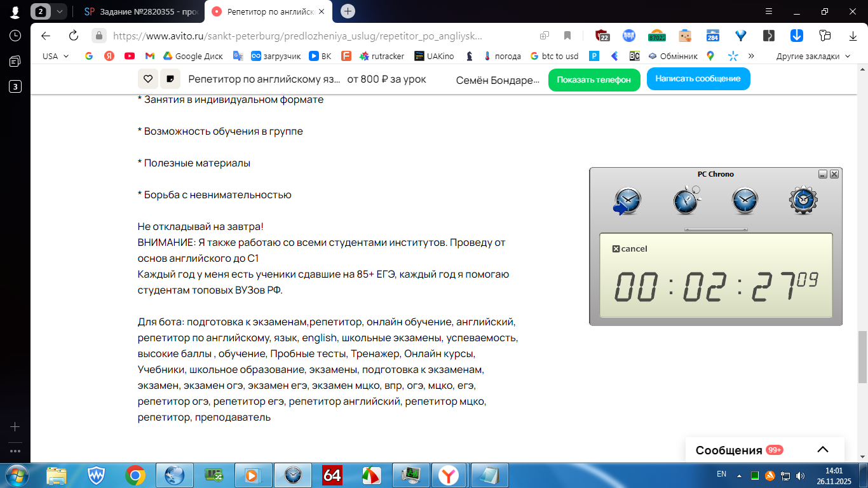Click the Show desktop strip right of the taskbar clock
The height and width of the screenshot is (488, 868).
point(864,475)
